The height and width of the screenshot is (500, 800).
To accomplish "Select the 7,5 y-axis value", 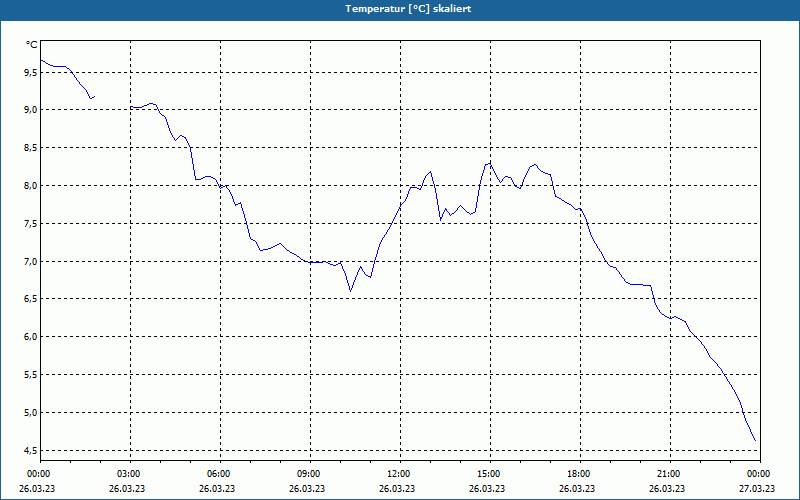I will [x=31, y=223].
